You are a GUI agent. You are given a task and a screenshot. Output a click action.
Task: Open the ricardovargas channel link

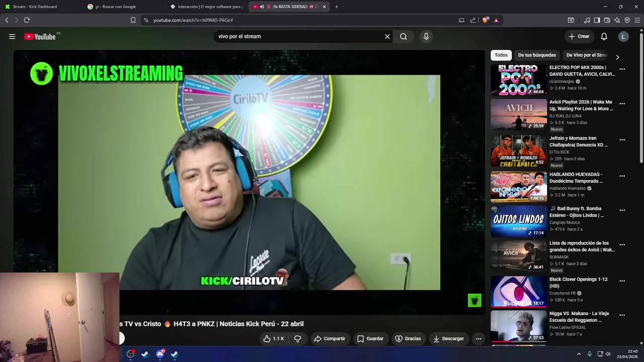[x=562, y=81]
